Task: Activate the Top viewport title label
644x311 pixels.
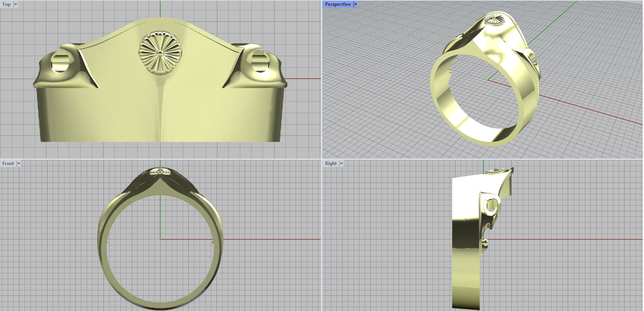Action: point(6,4)
